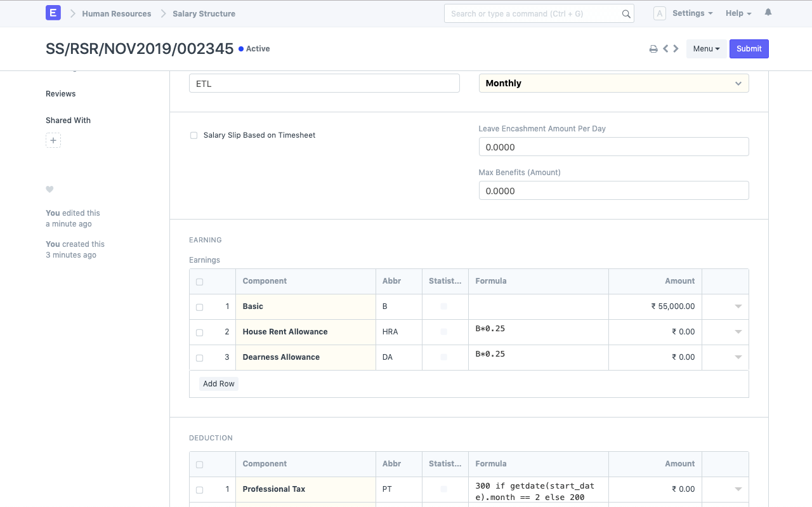
Task: Focus the search or command bar
Action: (539, 13)
